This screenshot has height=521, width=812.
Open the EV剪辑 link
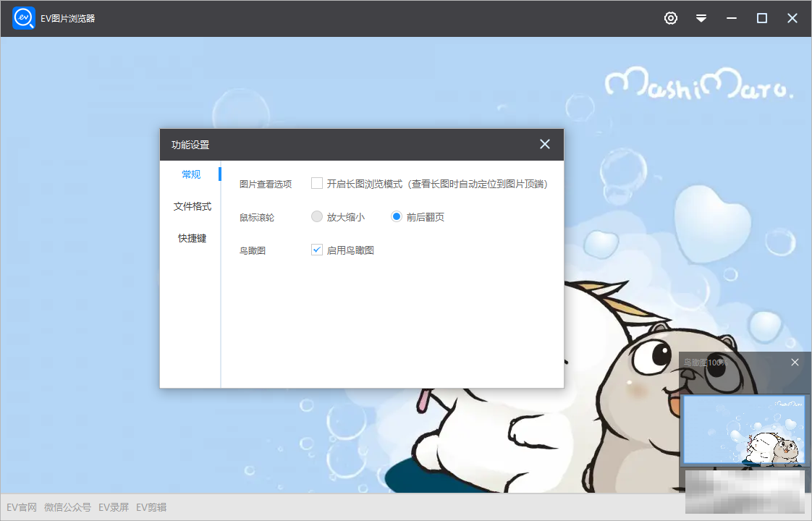151,507
